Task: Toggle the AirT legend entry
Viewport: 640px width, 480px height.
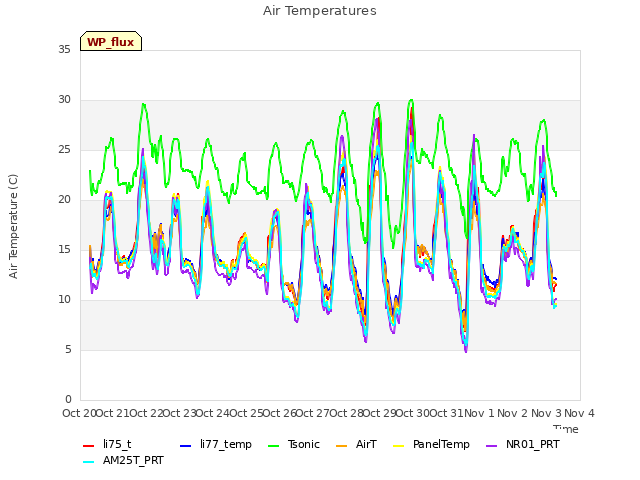Action: click(x=356, y=444)
